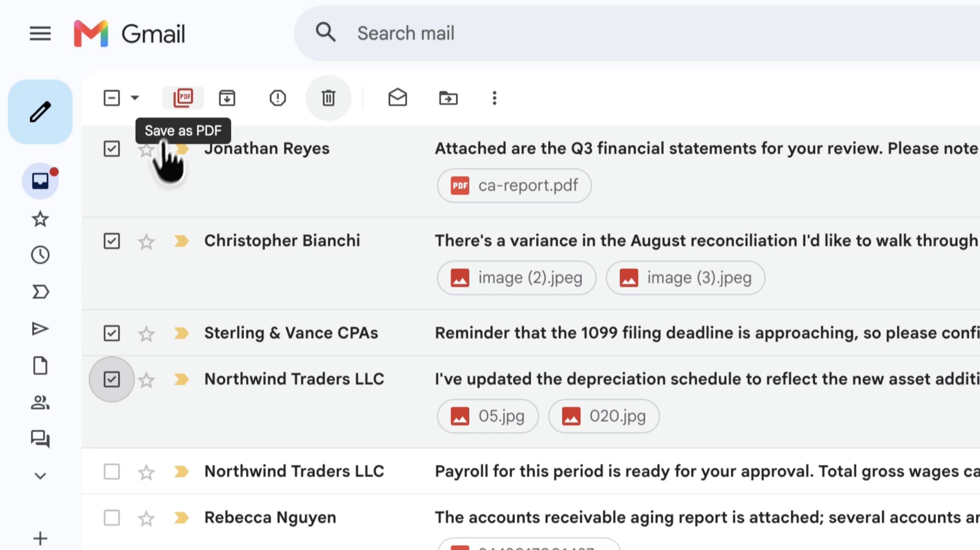Open the August reconciliation variance message
Viewport: 980px width, 550px height.
(x=707, y=241)
